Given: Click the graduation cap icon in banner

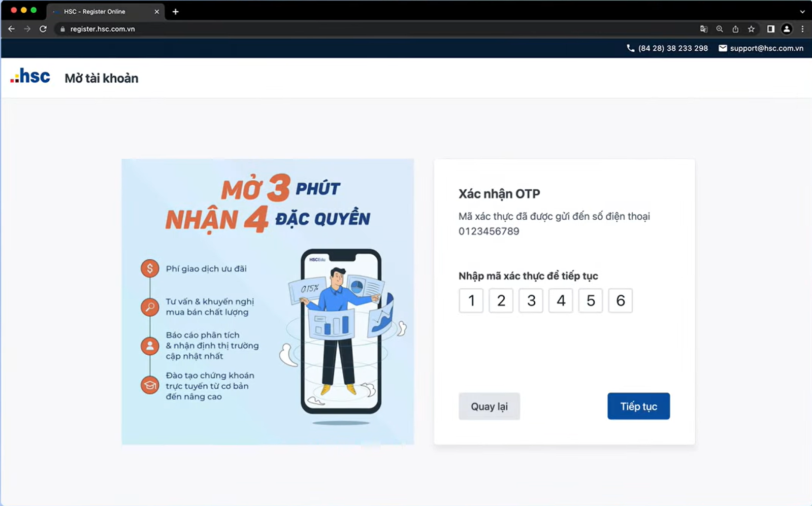Looking at the screenshot, I should 150,385.
